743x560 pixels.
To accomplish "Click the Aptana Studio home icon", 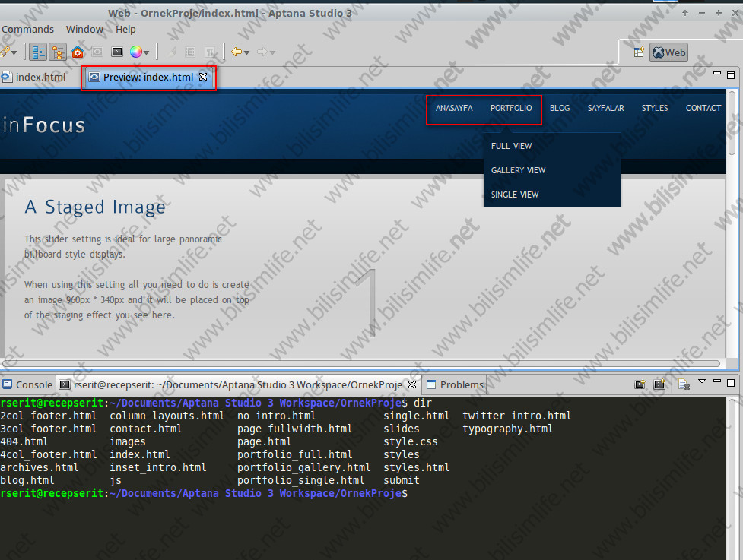I will coord(78,52).
